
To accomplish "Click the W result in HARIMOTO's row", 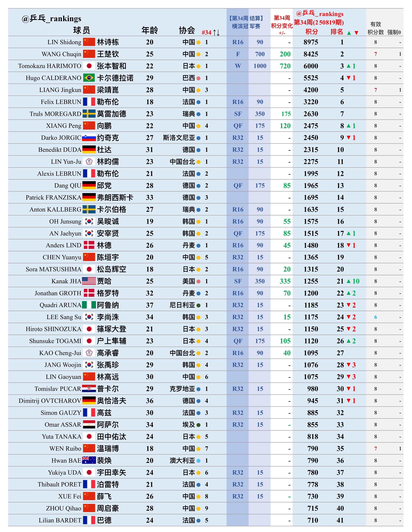I will coord(238,66).
